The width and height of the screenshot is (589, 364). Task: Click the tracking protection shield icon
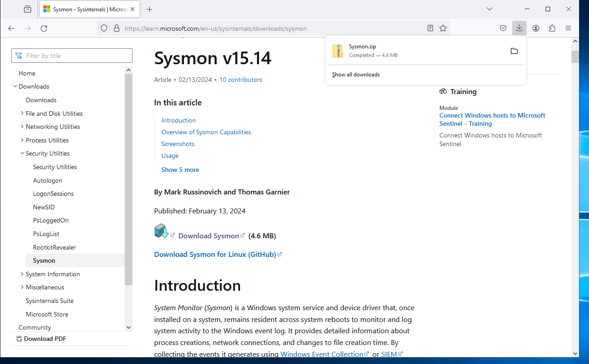pyautogui.click(x=104, y=28)
